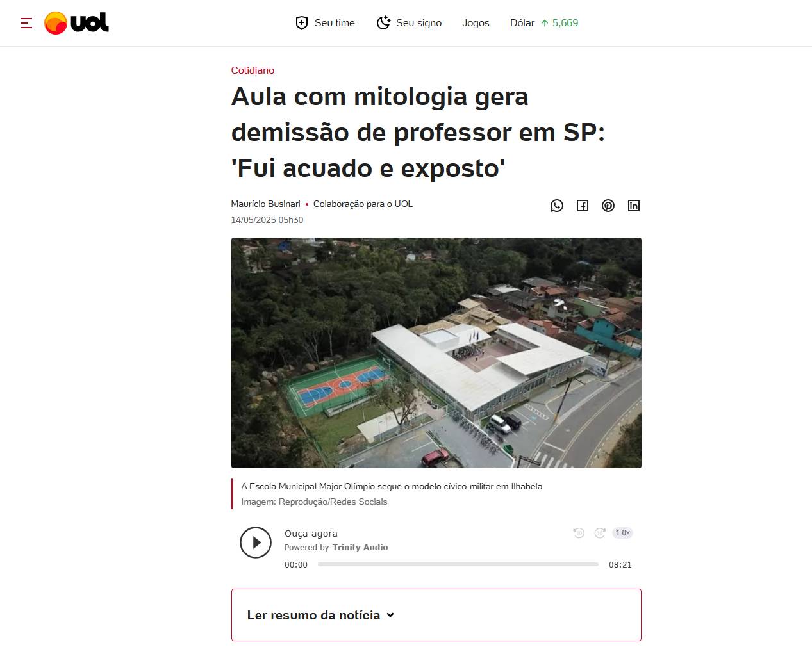Skip audio forward ten seconds icon
The height and width of the screenshot is (654, 812).
tap(600, 533)
